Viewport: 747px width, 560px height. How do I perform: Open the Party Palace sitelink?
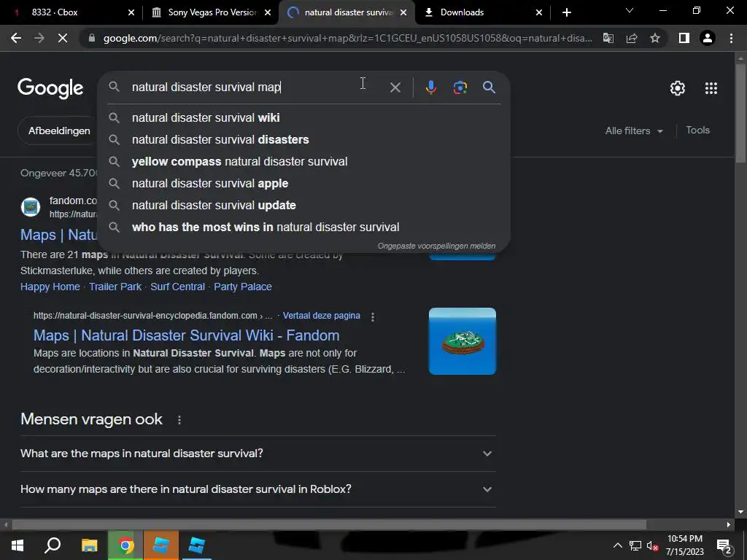[x=242, y=287]
